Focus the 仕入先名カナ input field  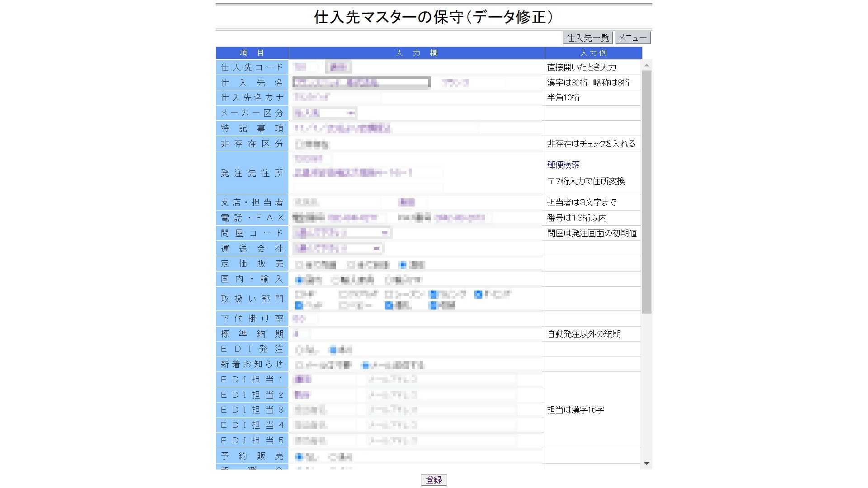336,98
